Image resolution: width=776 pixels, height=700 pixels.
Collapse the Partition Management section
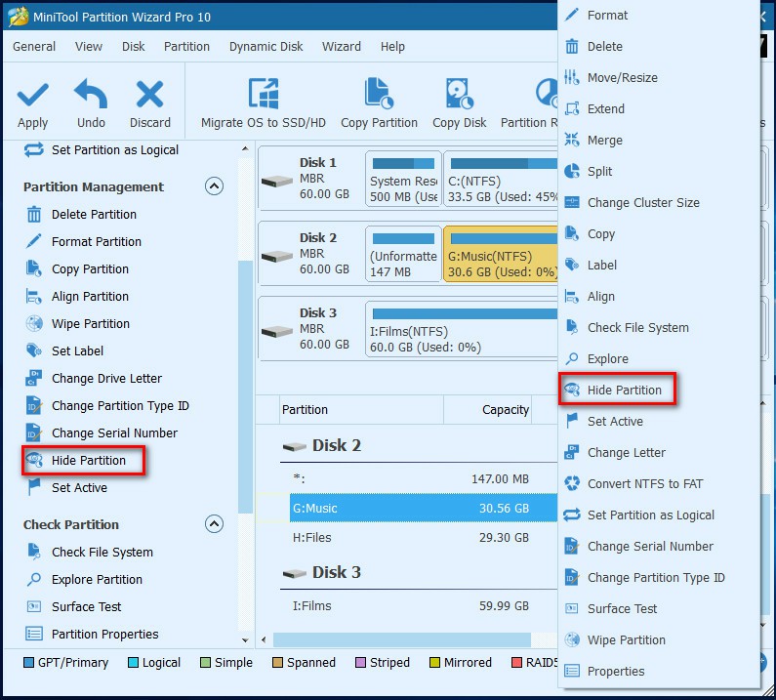(214, 186)
